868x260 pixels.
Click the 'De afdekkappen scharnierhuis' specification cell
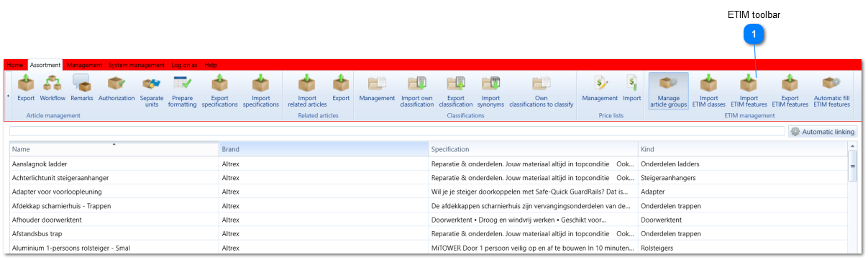point(533,206)
